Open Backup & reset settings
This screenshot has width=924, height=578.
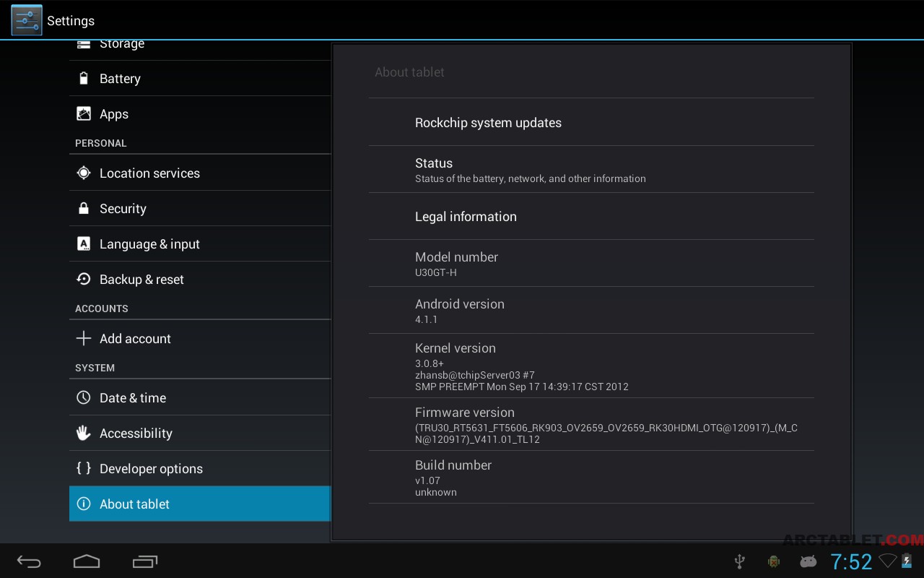tap(200, 279)
